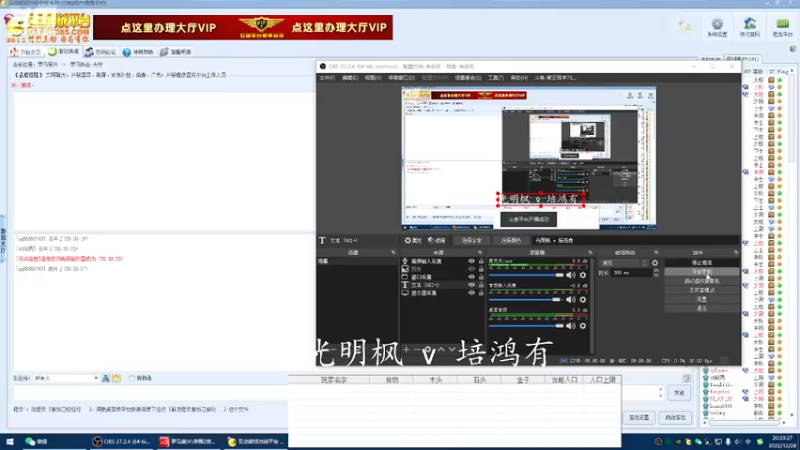Hide the window capture source via eye icon
This screenshot has width=800, height=450.
[x=471, y=277]
